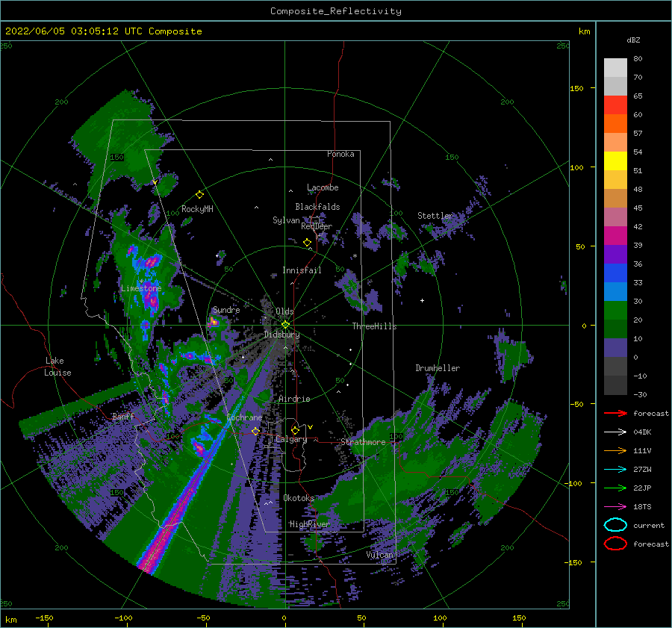Select the HighRiver label
Screen dimensions: 672x628
click(x=309, y=524)
